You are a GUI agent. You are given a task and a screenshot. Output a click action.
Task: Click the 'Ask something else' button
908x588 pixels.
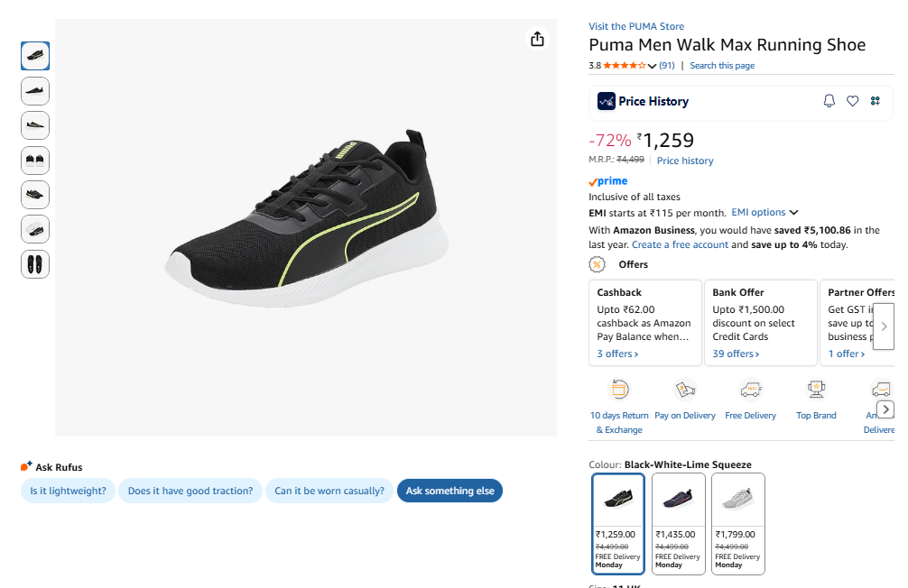pos(449,491)
